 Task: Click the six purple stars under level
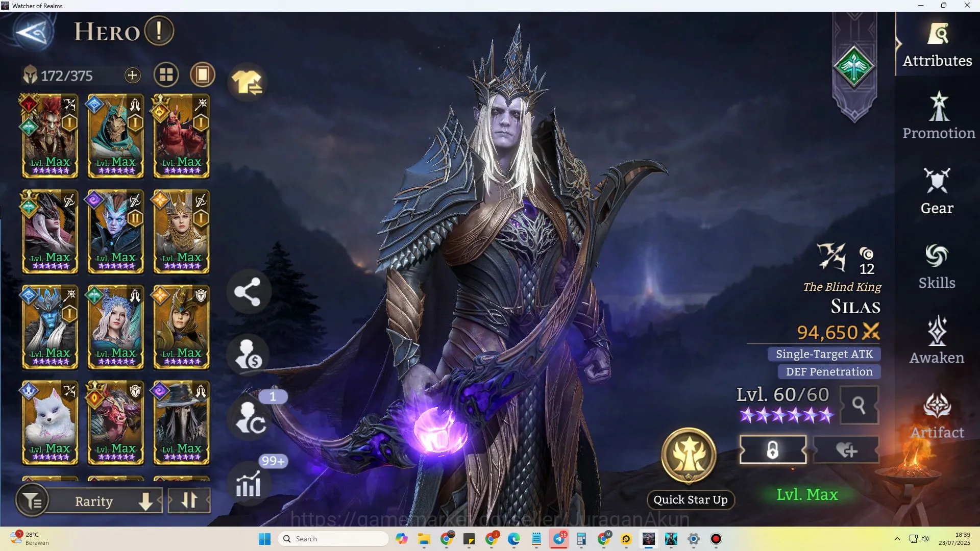click(x=787, y=416)
